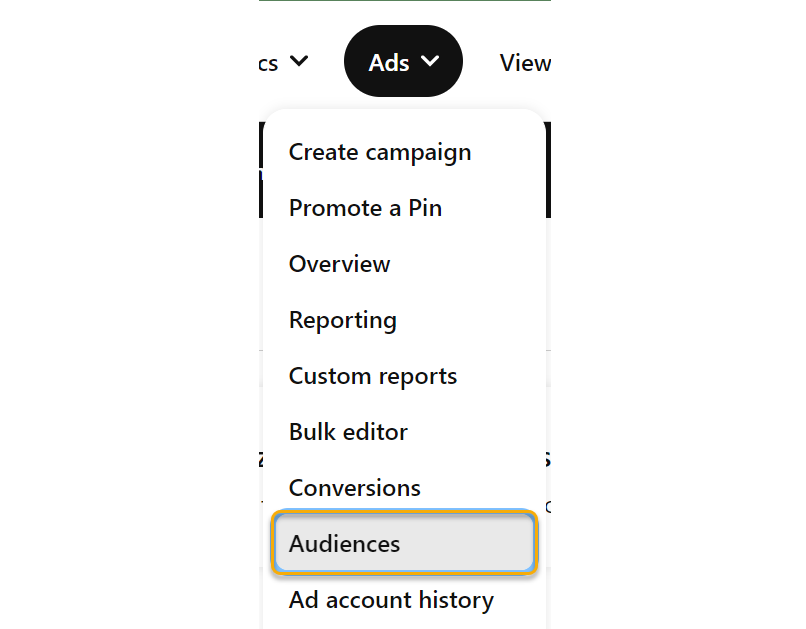This screenshot has width=806, height=629.
Task: Collapse the Ads dropdown menu
Action: [403, 62]
